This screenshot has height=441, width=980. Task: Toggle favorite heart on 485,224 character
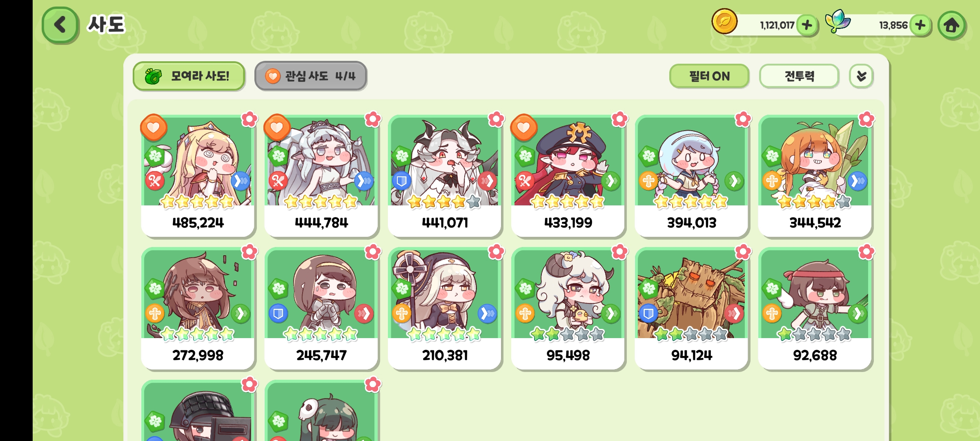(154, 127)
